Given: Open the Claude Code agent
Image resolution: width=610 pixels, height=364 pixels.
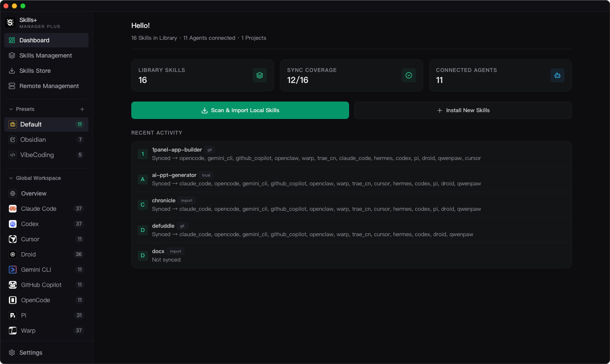Looking at the screenshot, I should pos(47,209).
